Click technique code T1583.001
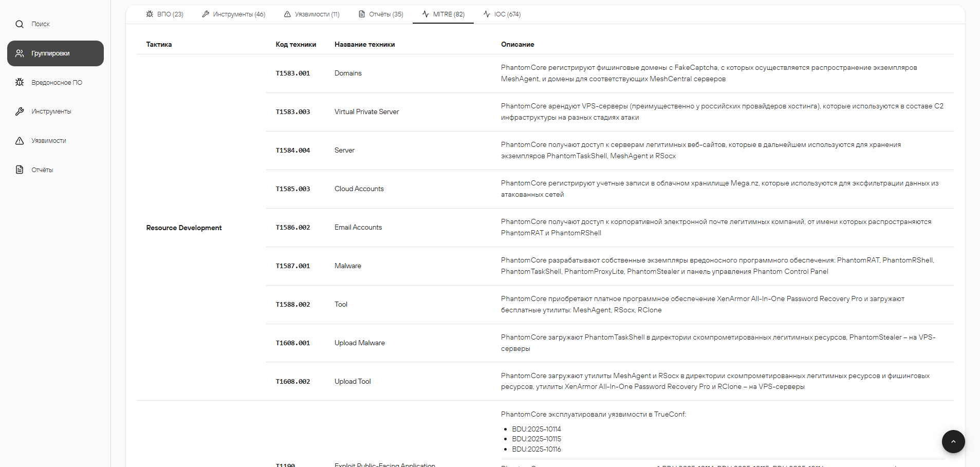This screenshot has height=467, width=980. 293,73
